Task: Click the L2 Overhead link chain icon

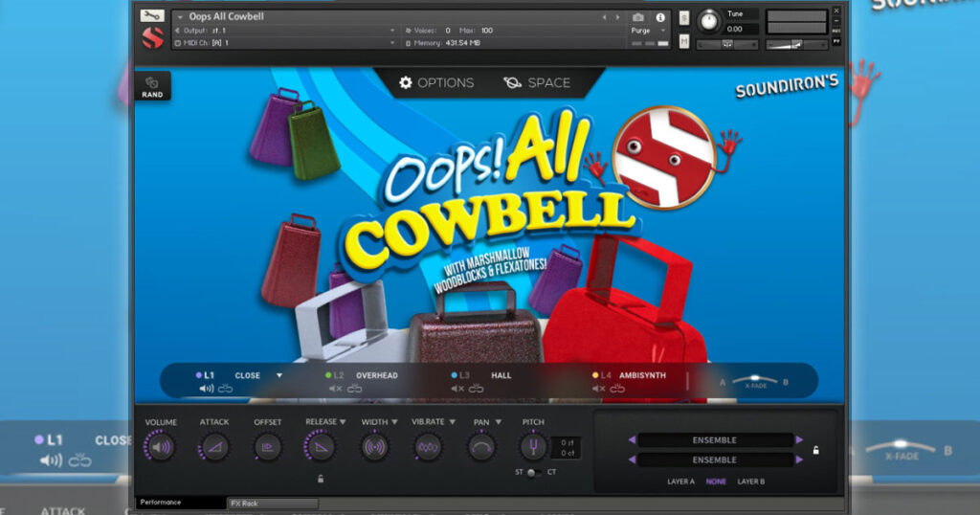Action: pyautogui.click(x=354, y=389)
